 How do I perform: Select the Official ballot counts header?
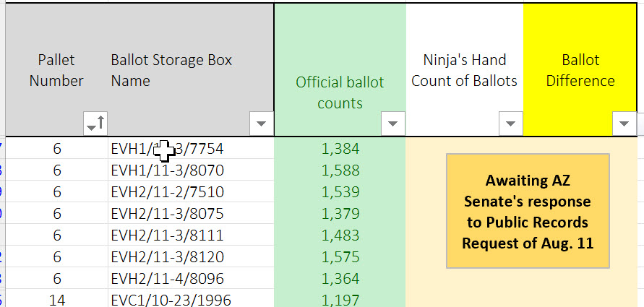(x=340, y=92)
